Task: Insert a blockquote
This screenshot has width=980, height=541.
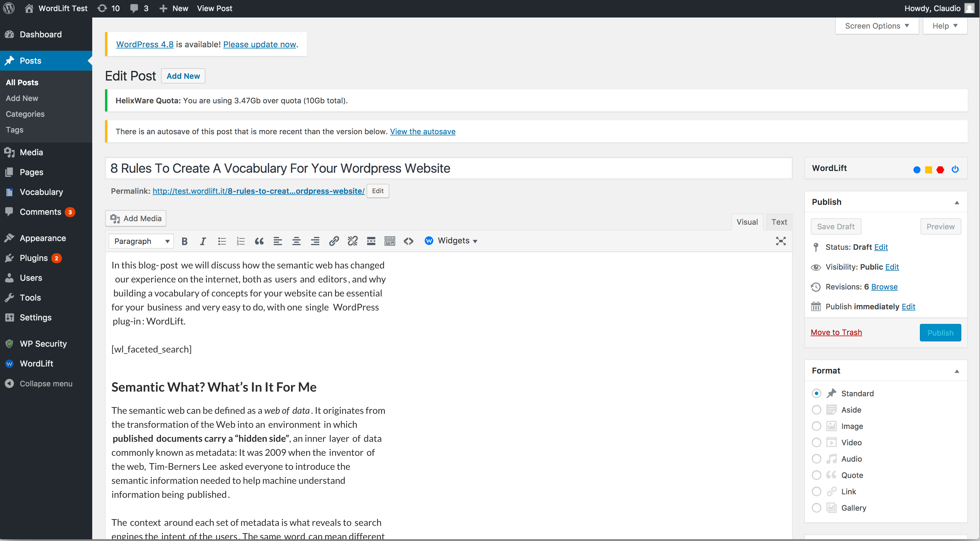Action: [259, 241]
